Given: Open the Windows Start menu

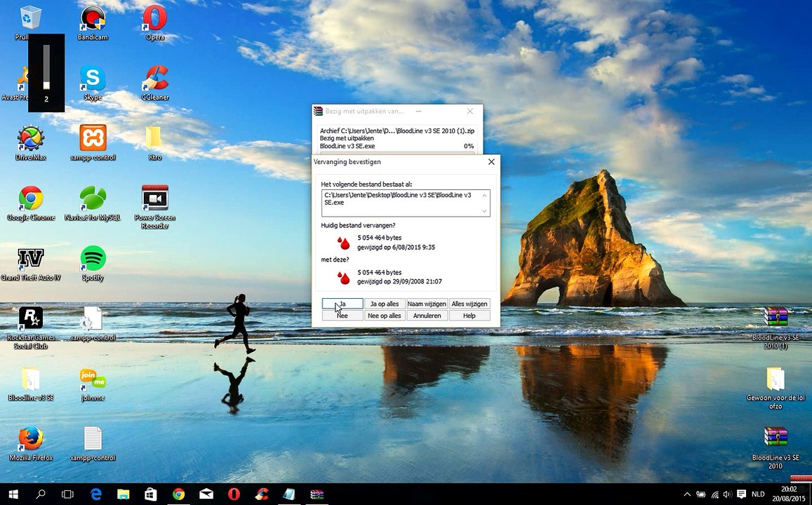Looking at the screenshot, I should pyautogui.click(x=13, y=494).
